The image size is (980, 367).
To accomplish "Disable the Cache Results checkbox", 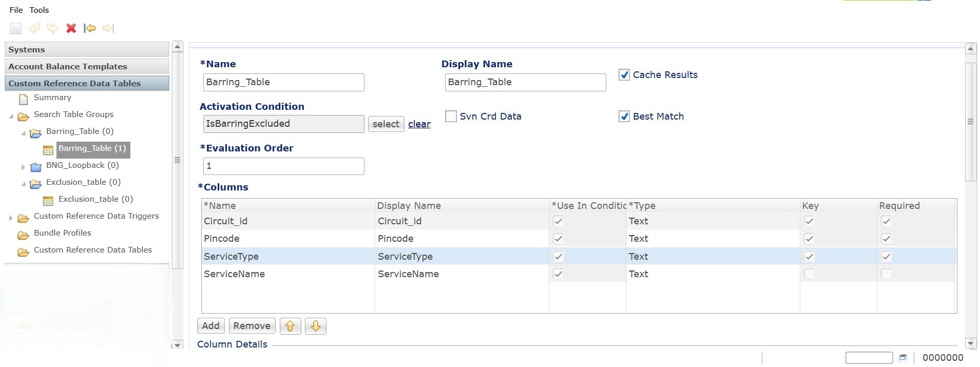I will pos(624,75).
